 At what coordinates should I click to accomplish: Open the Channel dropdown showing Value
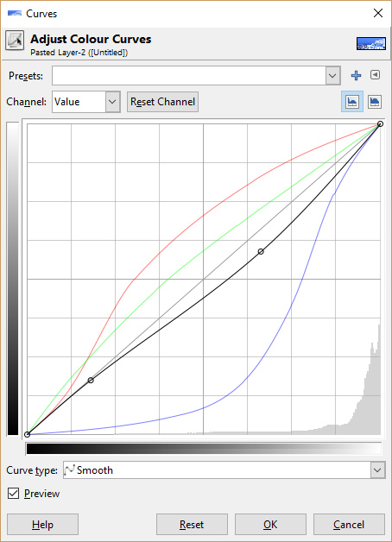click(86, 102)
